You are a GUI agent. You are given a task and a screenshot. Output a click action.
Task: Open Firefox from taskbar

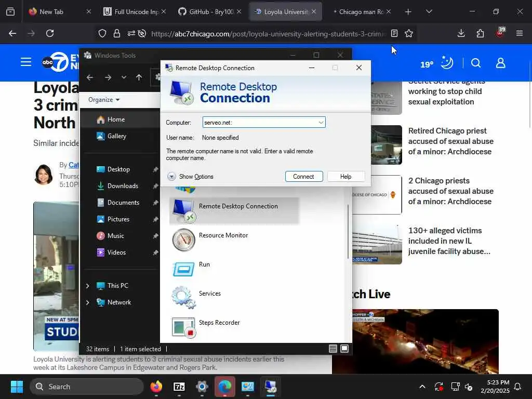[x=156, y=387]
